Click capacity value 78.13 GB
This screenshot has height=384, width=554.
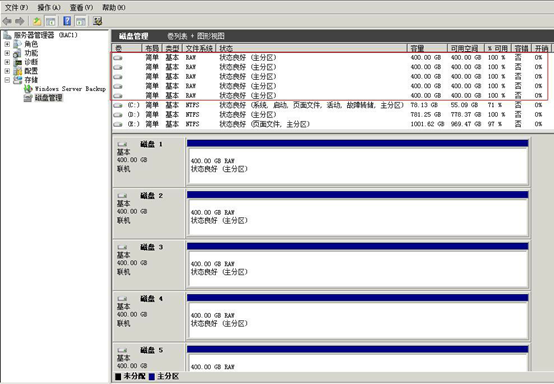(x=424, y=105)
